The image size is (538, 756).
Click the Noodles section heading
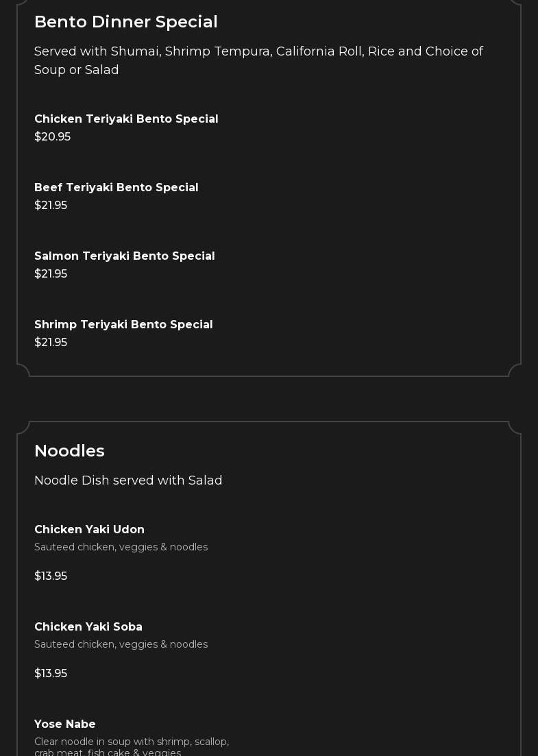click(69, 451)
